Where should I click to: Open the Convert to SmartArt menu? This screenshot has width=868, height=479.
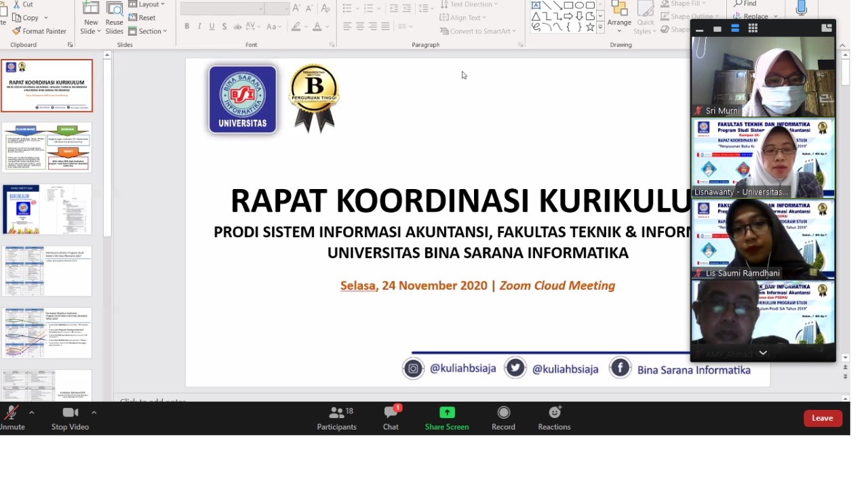[x=478, y=30]
